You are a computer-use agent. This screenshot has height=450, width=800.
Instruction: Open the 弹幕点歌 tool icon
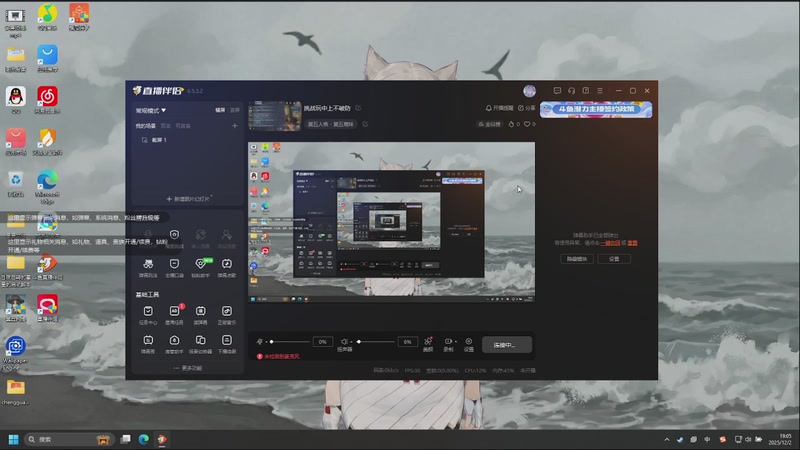227,264
